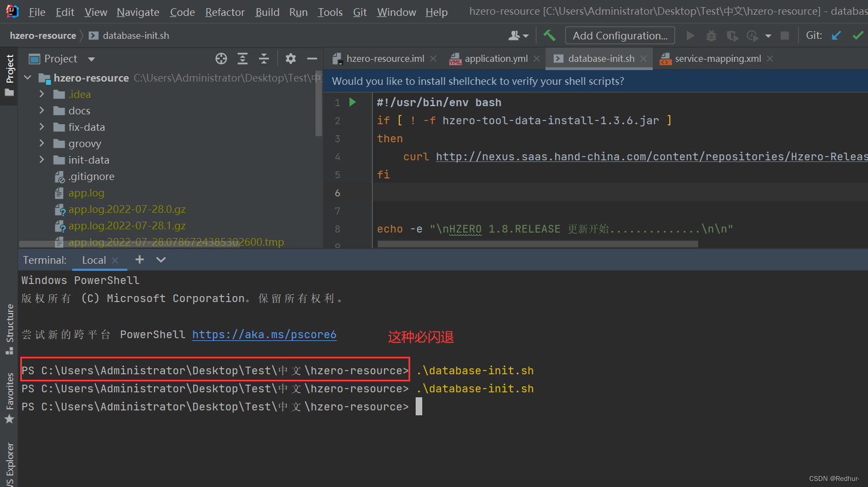The image size is (868, 487).
Task: Open the View menu
Action: 96,12
